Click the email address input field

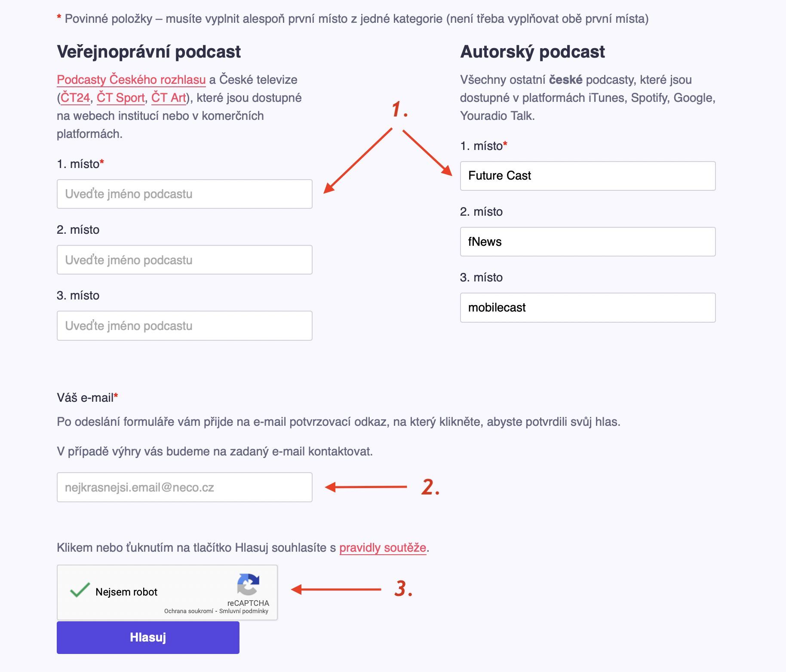(184, 487)
